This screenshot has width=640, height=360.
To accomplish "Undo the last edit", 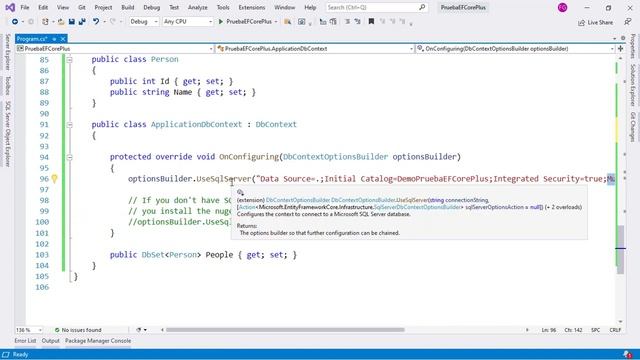I will tap(96, 22).
